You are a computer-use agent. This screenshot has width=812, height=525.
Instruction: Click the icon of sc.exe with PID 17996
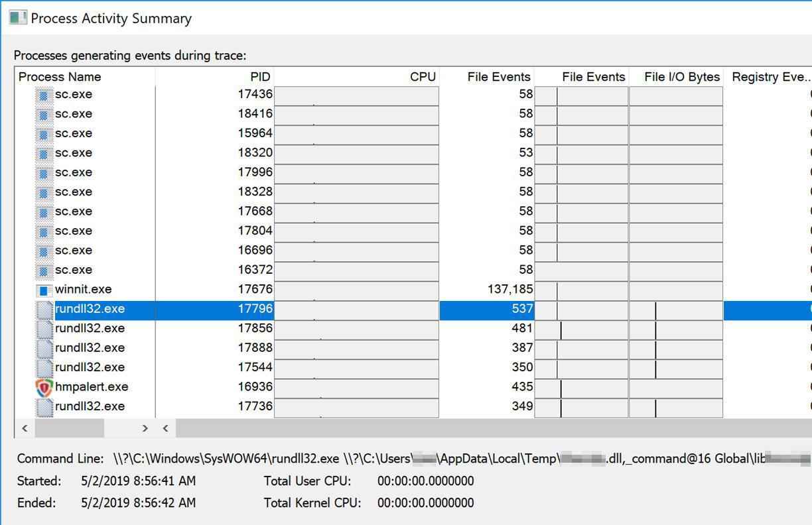pos(44,173)
